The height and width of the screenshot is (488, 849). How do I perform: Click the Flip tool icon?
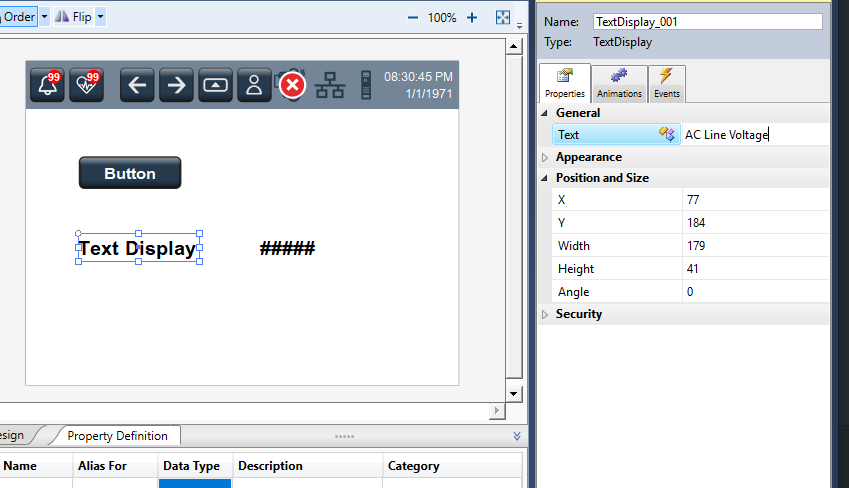62,17
